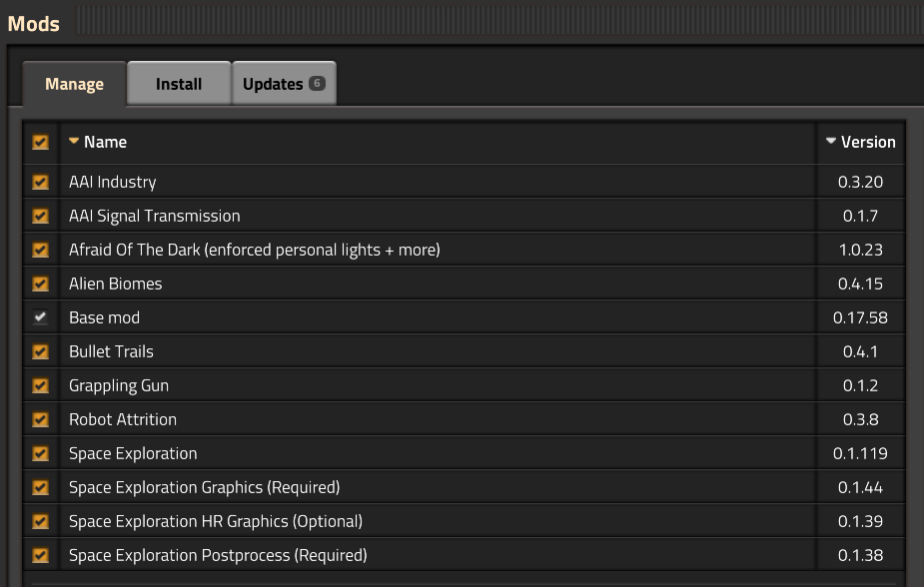Click the Space Exploration Graphics version 0.1.44
Image resolution: width=924 pixels, height=587 pixels.
click(x=860, y=487)
